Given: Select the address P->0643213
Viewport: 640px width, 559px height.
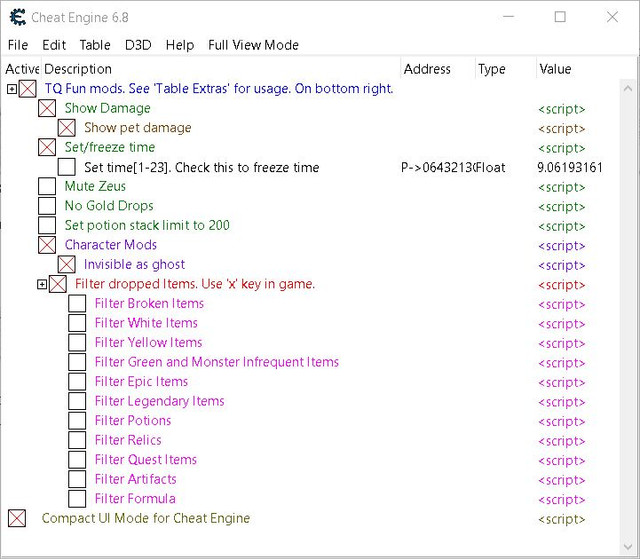Looking at the screenshot, I should [438, 168].
